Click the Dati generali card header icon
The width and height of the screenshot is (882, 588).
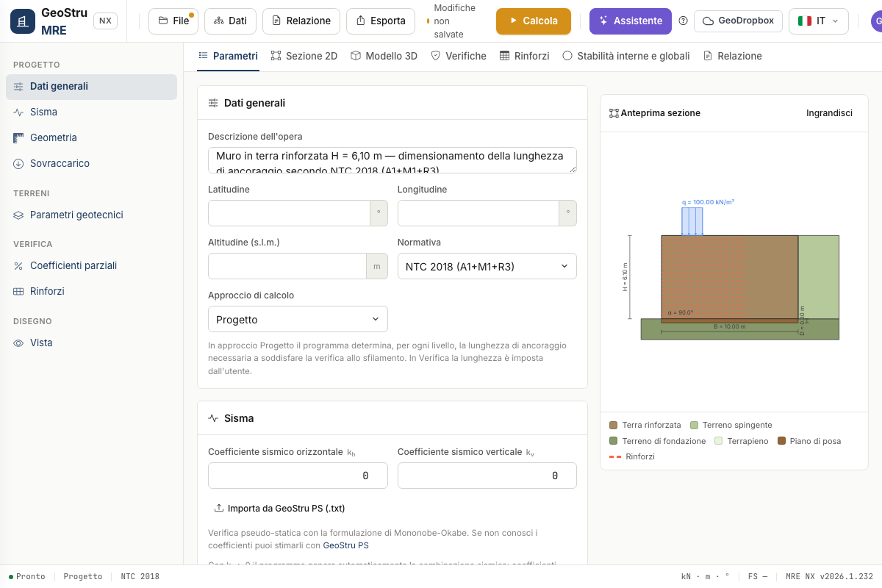[213, 103]
